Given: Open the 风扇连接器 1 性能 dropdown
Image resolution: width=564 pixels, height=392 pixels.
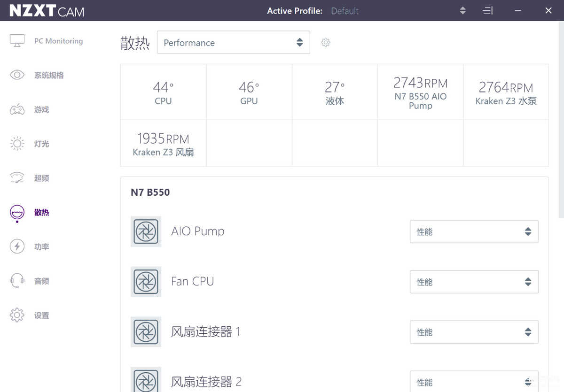Looking at the screenshot, I should click(x=474, y=332).
